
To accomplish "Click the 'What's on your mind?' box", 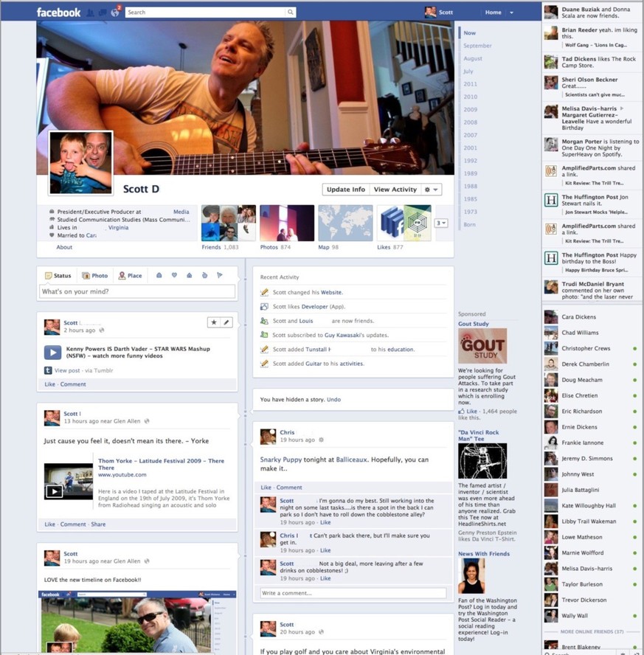I will [x=137, y=291].
